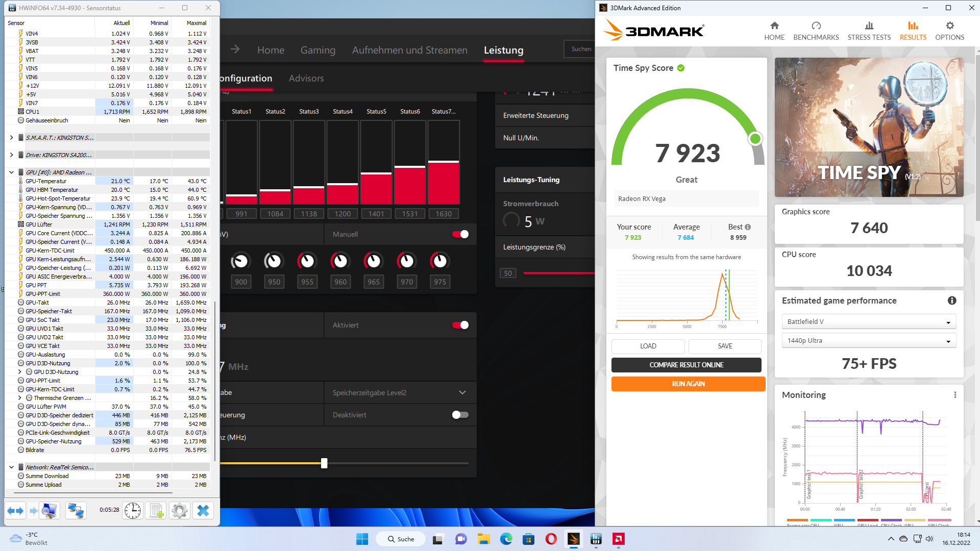Open Aufnehmen und Streamen tab
The image size is (980, 551).
[x=410, y=50]
